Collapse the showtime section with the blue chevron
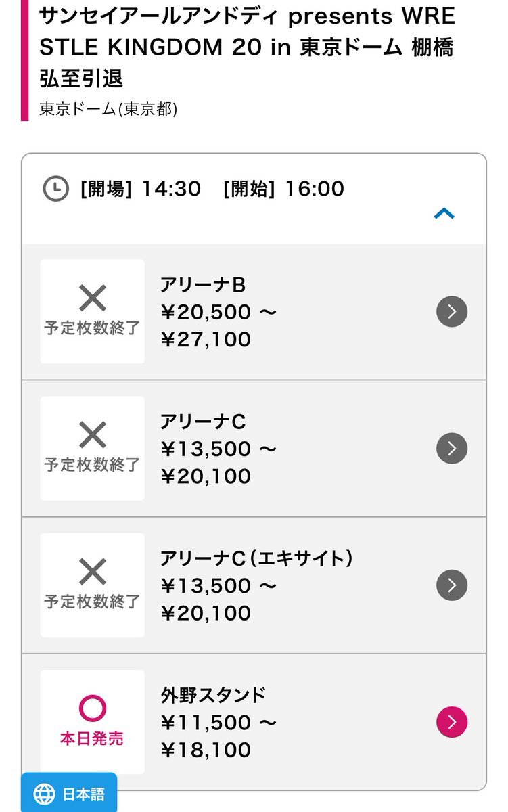 pos(444,214)
